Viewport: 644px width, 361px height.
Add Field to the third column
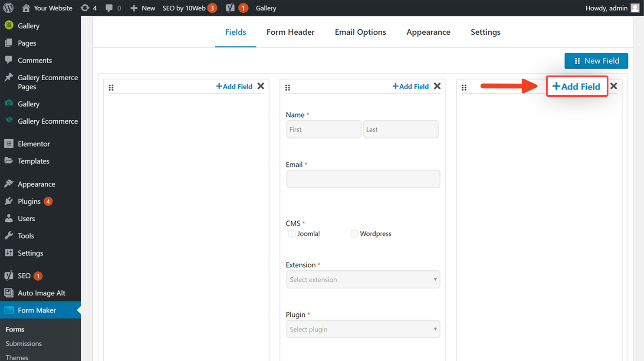tap(576, 86)
